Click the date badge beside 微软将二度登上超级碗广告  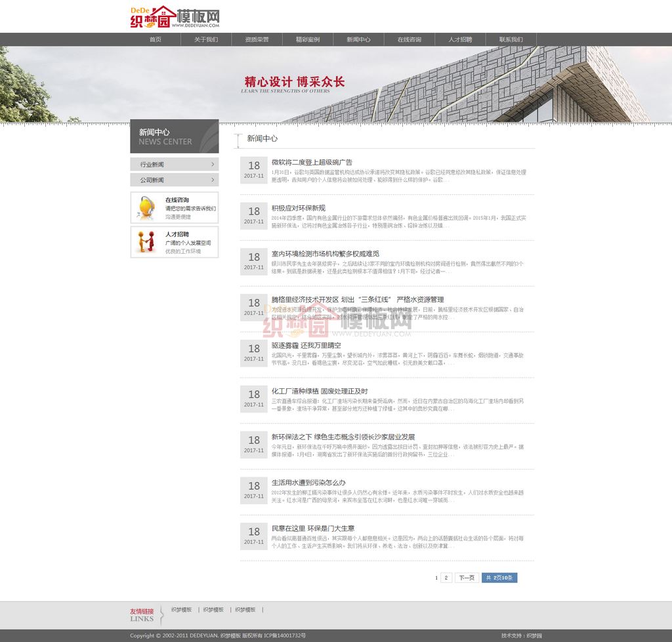[253, 170]
